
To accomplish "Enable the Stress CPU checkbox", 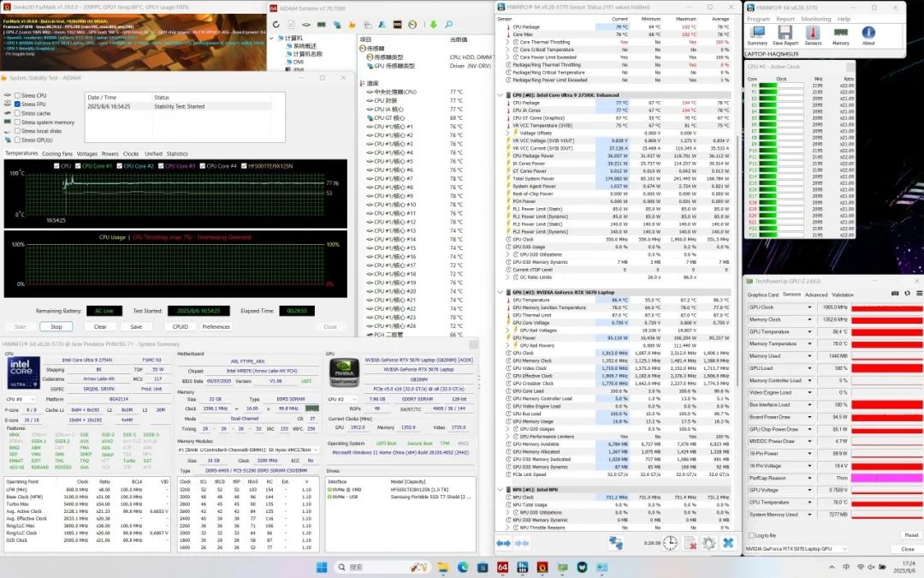I will [18, 96].
